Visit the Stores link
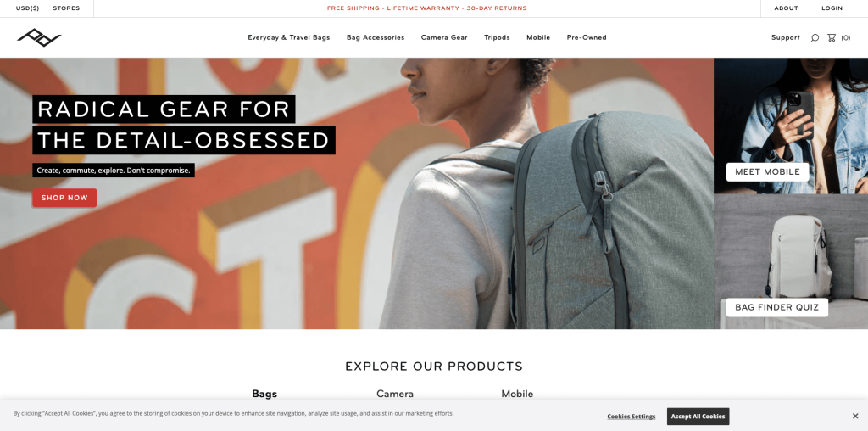The height and width of the screenshot is (431, 868). [66, 8]
